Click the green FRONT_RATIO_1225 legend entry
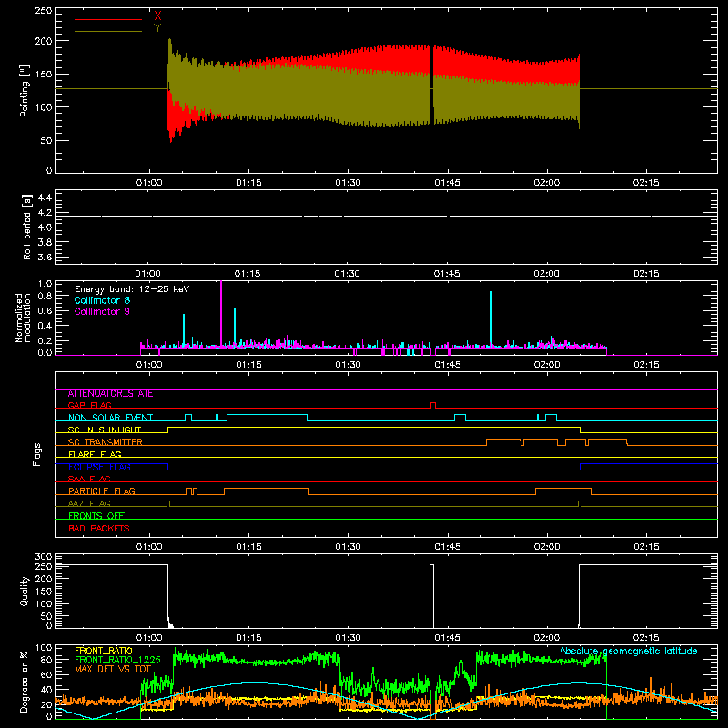 pyautogui.click(x=117, y=660)
